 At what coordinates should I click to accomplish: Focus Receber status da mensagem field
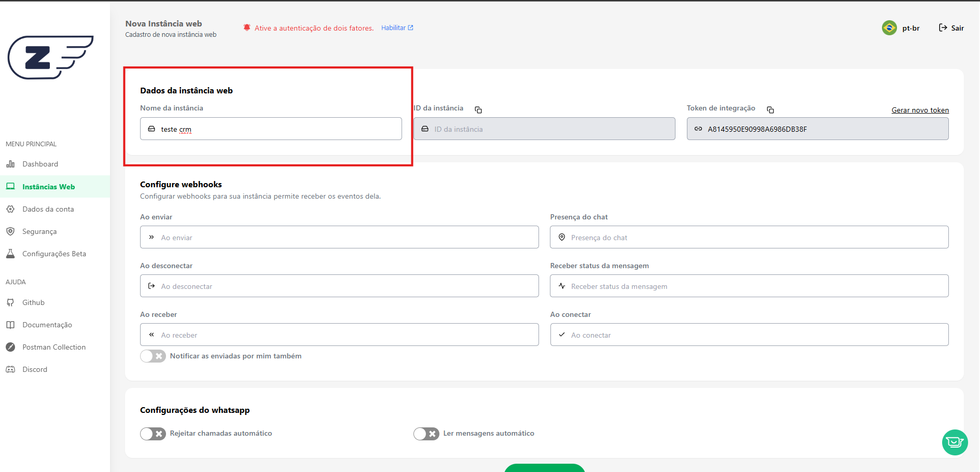749,286
